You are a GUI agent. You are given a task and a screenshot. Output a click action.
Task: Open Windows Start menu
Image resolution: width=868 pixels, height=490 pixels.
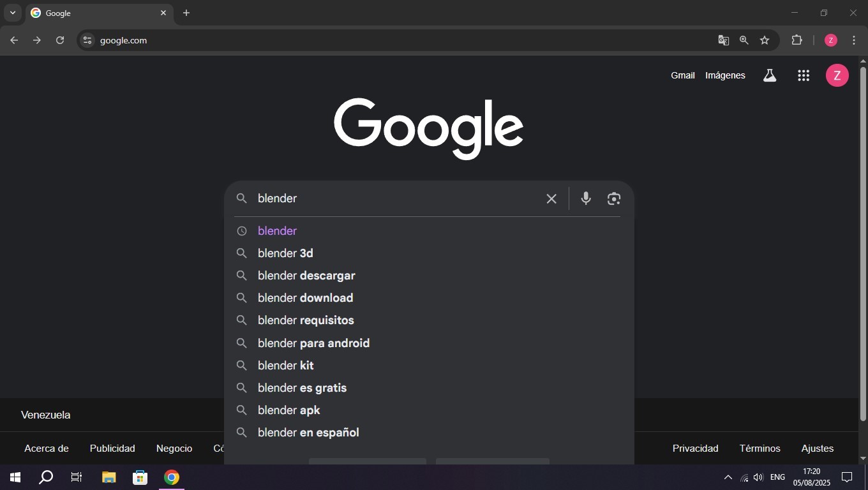coord(15,477)
